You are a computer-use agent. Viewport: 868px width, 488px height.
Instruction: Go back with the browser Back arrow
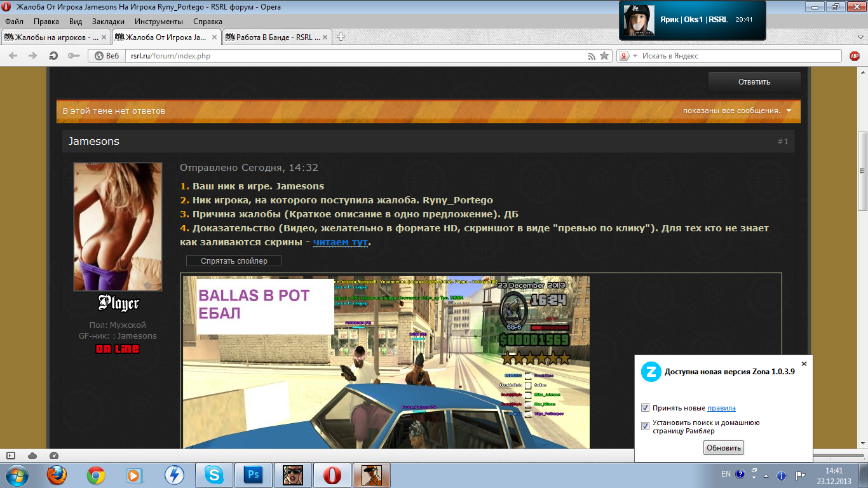point(13,56)
